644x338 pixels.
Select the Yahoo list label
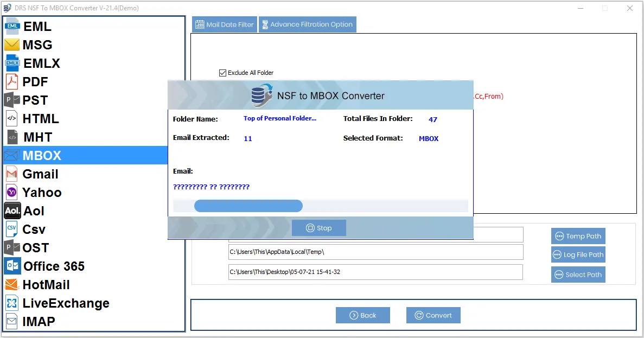pos(42,192)
